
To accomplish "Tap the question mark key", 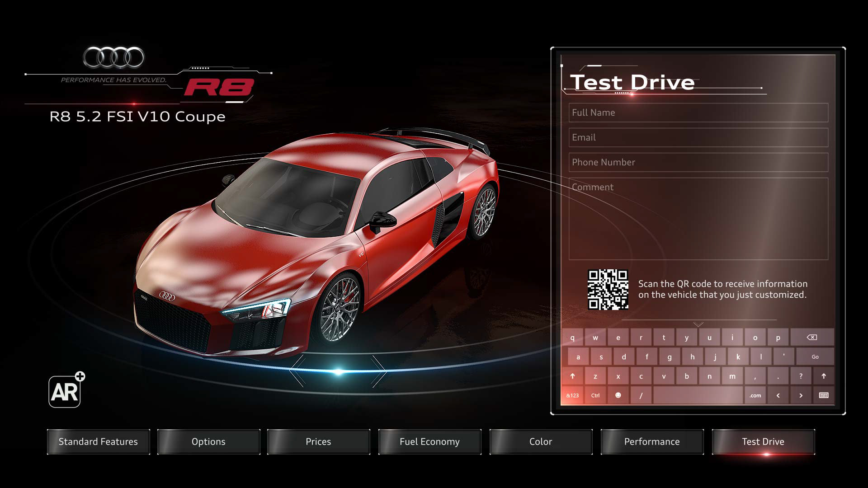I will [801, 376].
